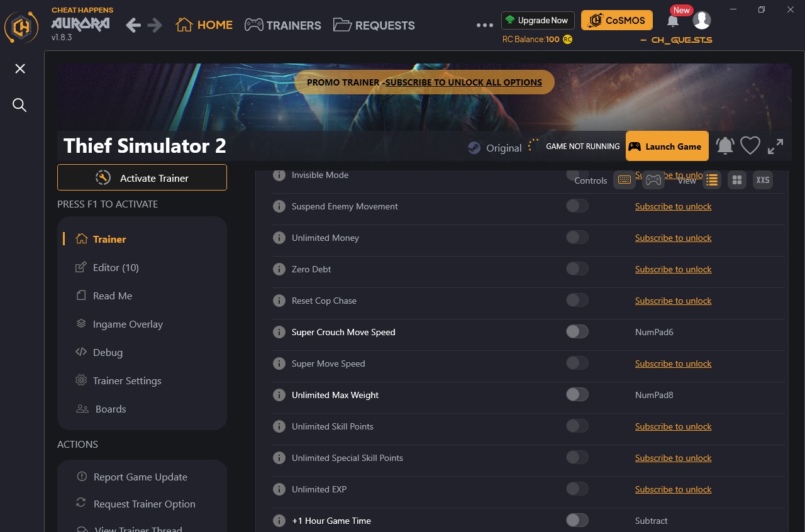Click Request Trainer Option action
This screenshot has height=532, width=805.
[136, 504]
